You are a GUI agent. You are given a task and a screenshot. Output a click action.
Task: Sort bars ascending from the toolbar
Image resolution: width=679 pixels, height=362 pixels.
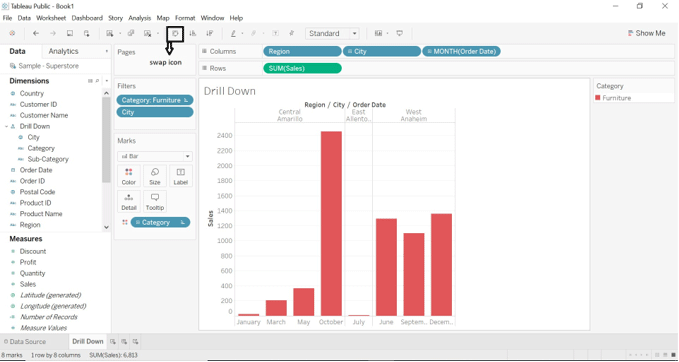coord(193,33)
